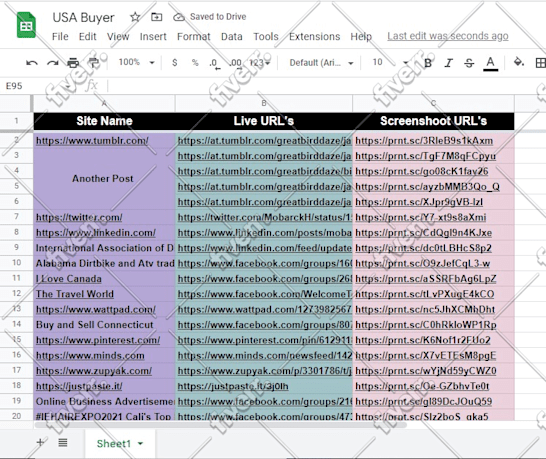Format as currency with dollar icon
546x459 pixels.
coord(175,63)
